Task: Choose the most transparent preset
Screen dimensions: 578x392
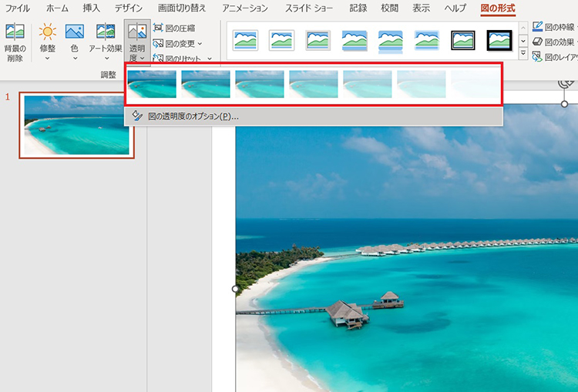Action: click(476, 84)
